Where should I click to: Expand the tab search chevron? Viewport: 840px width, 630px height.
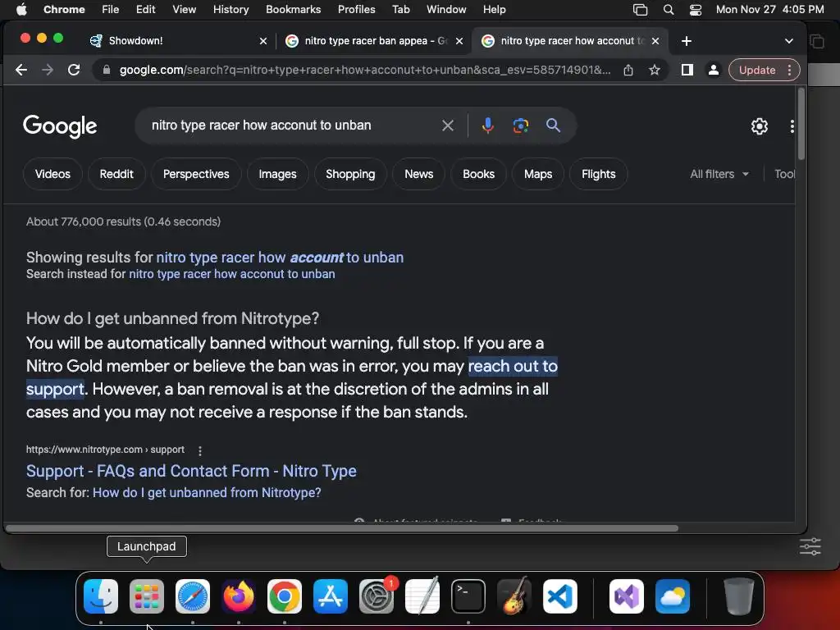(788, 41)
